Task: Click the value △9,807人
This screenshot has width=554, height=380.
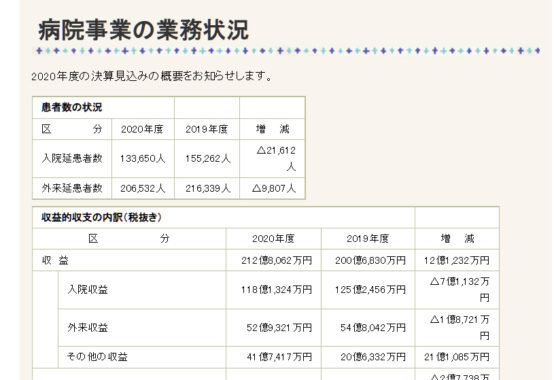Action: tap(274, 189)
